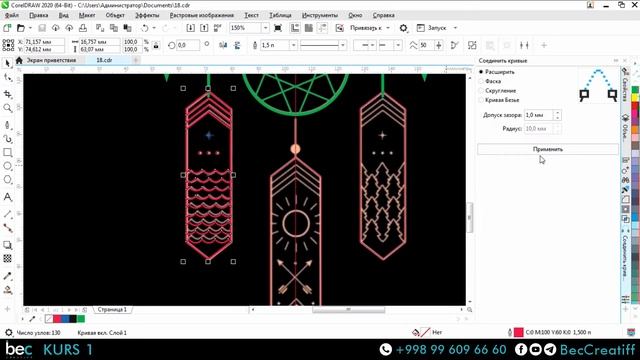Click the rotation angle field

tap(188, 45)
